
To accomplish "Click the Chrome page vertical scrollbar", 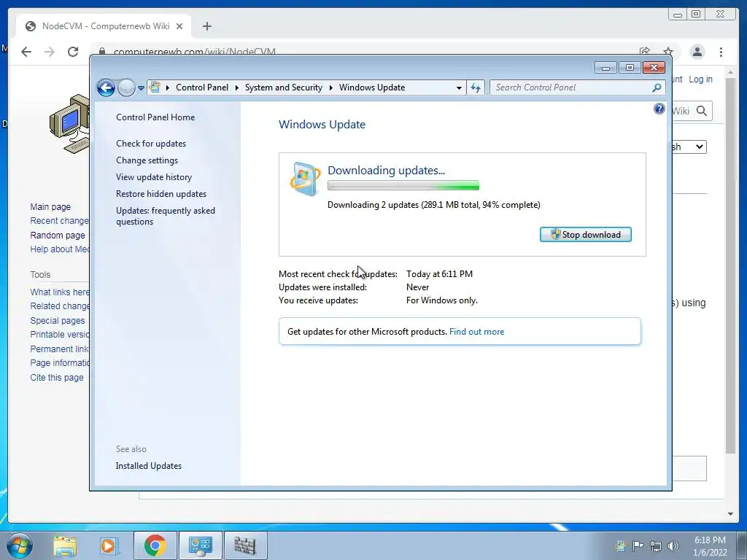I will point(730,265).
